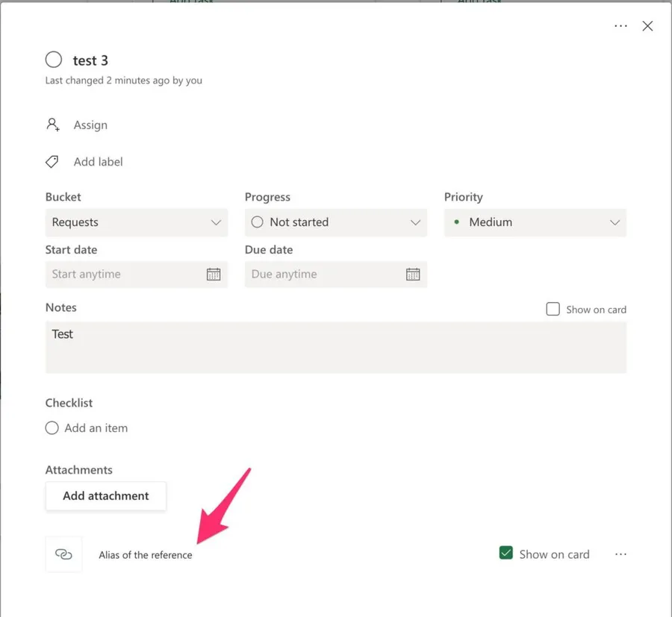The image size is (672, 617).
Task: Click the Assign person icon
Action: [53, 125]
